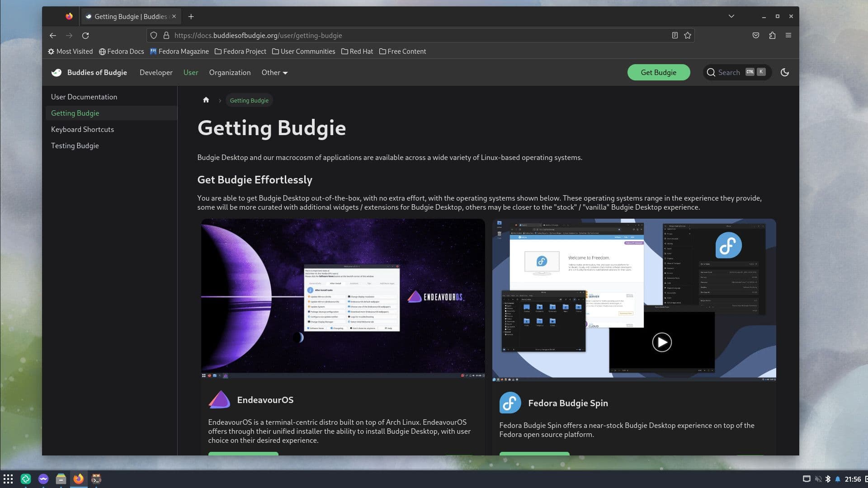Image resolution: width=868 pixels, height=488 pixels.
Task: Click the EndeavourOS logo icon in card
Action: click(219, 400)
